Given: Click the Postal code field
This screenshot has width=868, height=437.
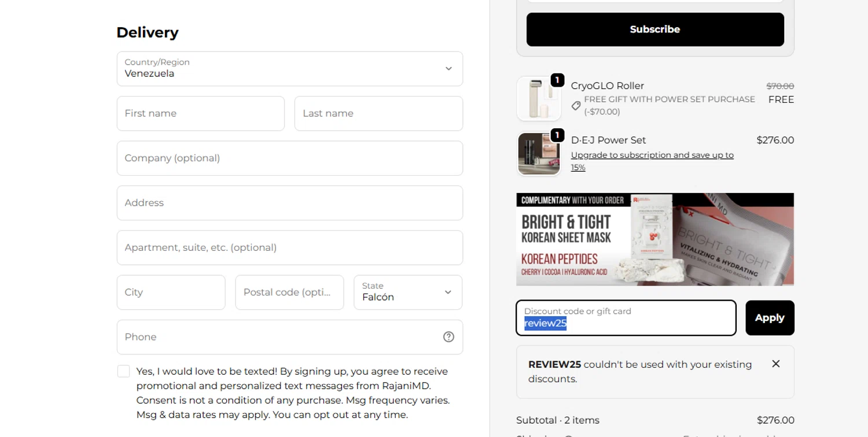Looking at the screenshot, I should tap(289, 292).
